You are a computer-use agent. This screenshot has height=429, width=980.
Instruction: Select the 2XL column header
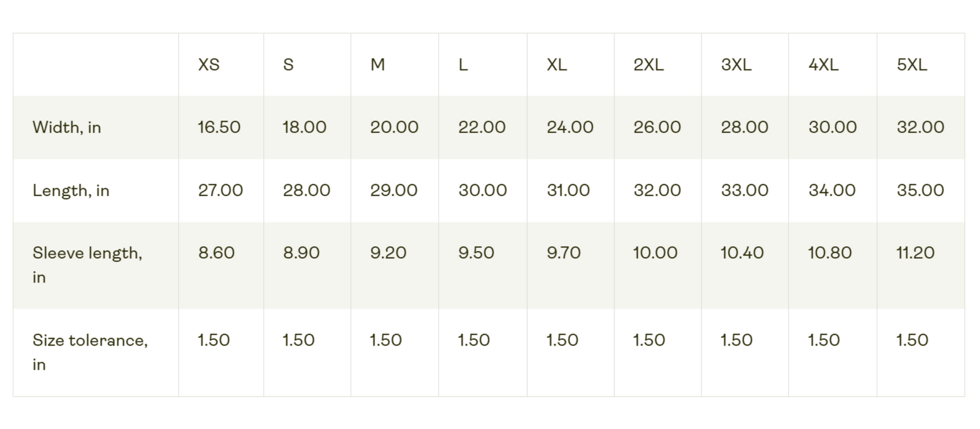click(648, 65)
